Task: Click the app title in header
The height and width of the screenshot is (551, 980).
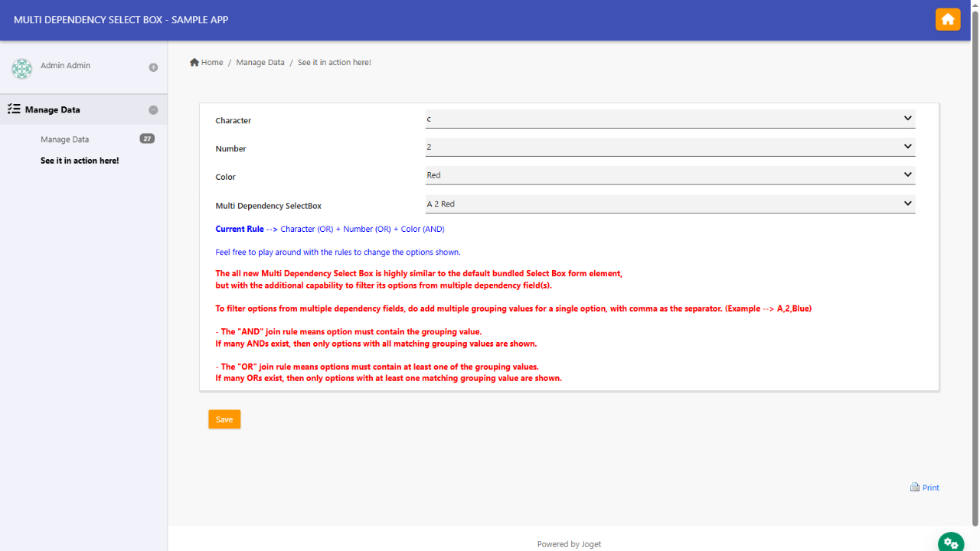Action: coord(121,20)
